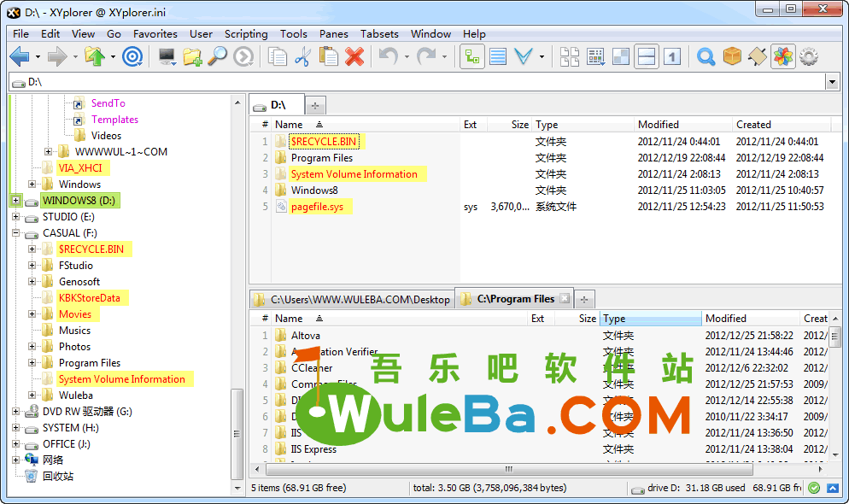
Task: Select KBKStoreData folder in the tree
Action: click(90, 298)
